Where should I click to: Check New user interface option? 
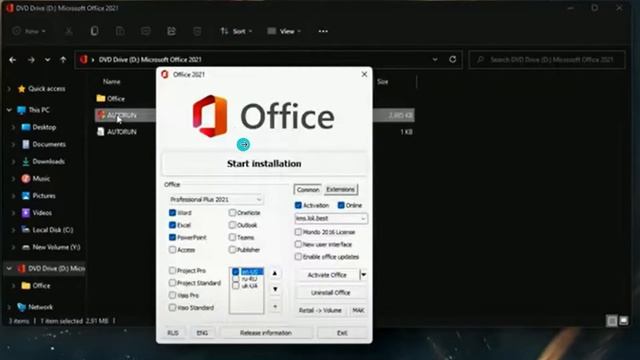(x=298, y=244)
